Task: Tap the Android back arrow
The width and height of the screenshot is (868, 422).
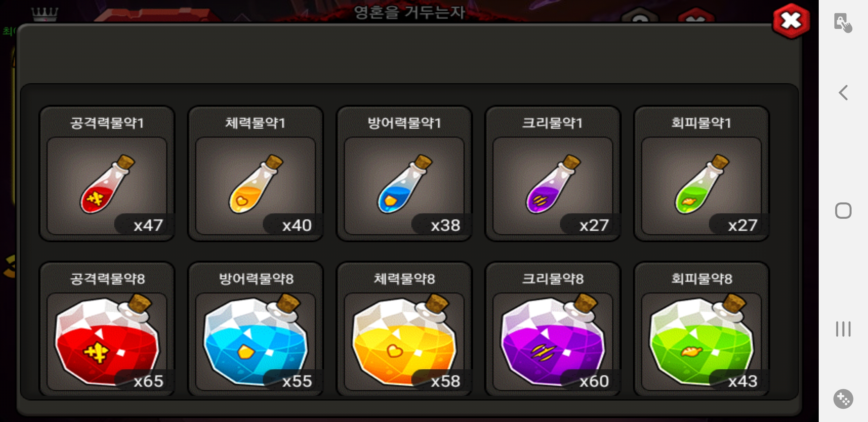Action: (x=843, y=93)
